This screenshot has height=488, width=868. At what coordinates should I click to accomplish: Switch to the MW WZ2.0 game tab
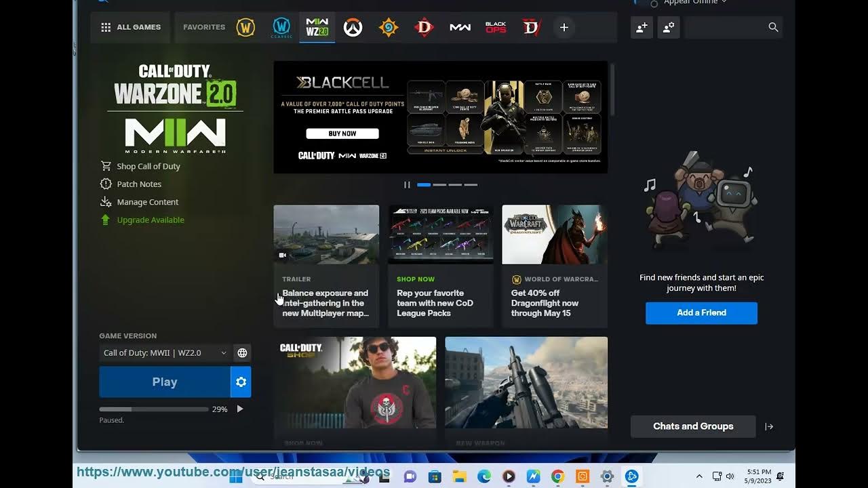(x=317, y=27)
